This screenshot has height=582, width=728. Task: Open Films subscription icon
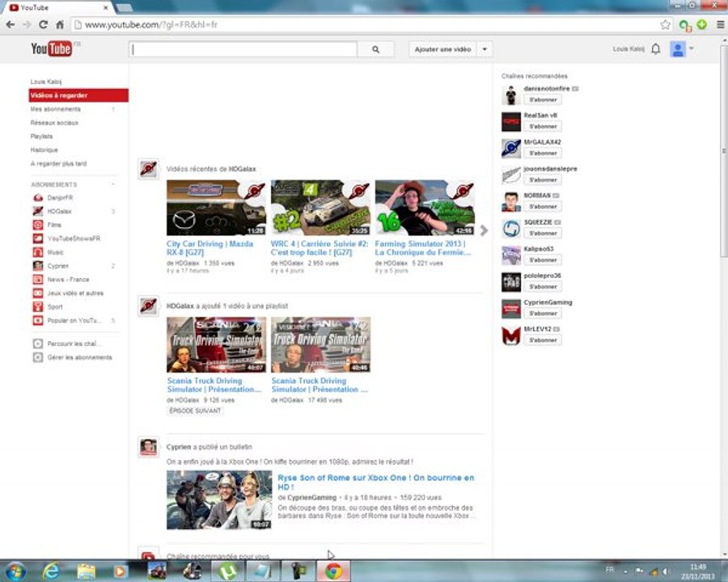pos(37,225)
